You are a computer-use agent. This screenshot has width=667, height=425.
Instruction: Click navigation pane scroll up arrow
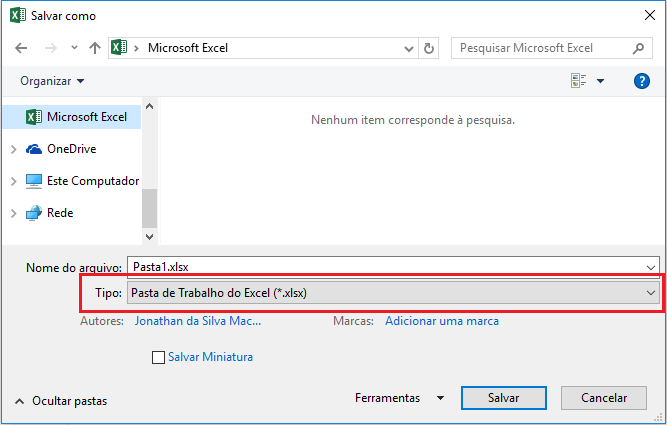point(149,106)
